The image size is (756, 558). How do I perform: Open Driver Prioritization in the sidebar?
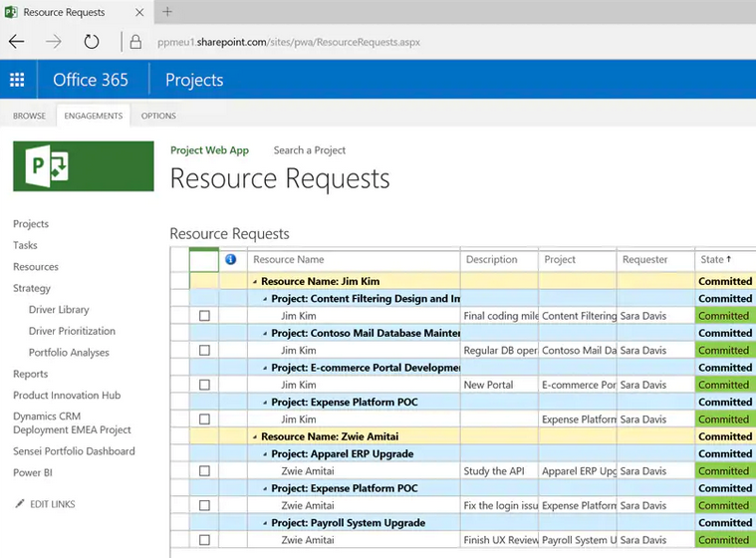72,331
